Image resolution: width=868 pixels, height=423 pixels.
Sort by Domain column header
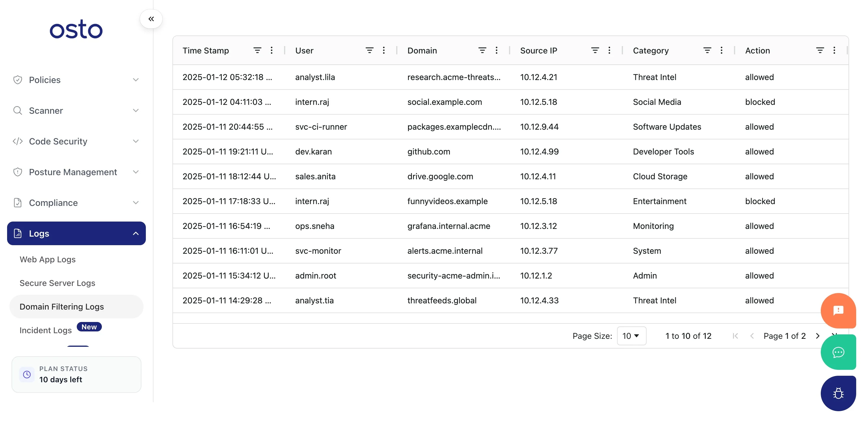point(422,51)
